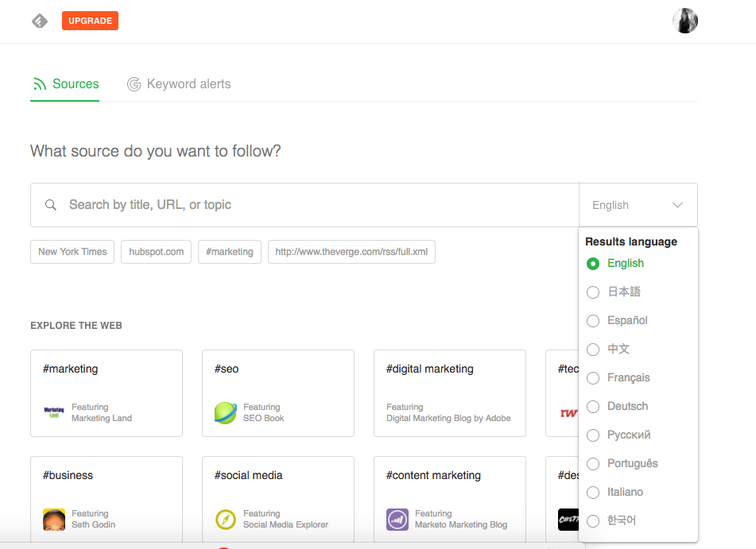Viewport: 756px width, 549px height.
Task: Collapse the English language dropdown
Action: pos(638,205)
